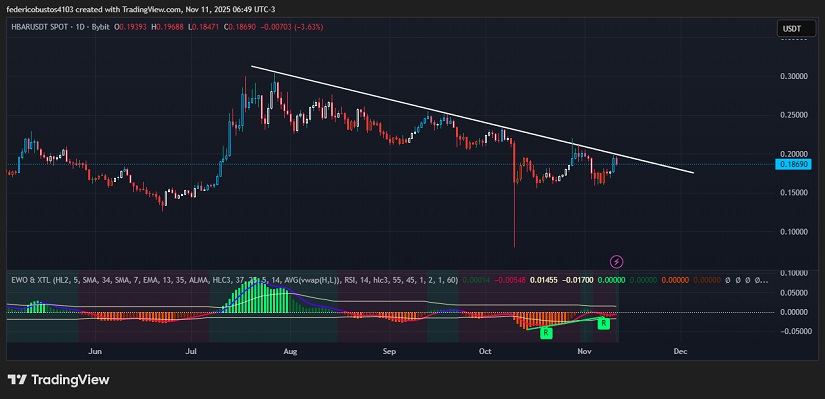Viewport: 825px width, 399px height.
Task: Click the 0.20000 price axis label
Action: click(793, 154)
